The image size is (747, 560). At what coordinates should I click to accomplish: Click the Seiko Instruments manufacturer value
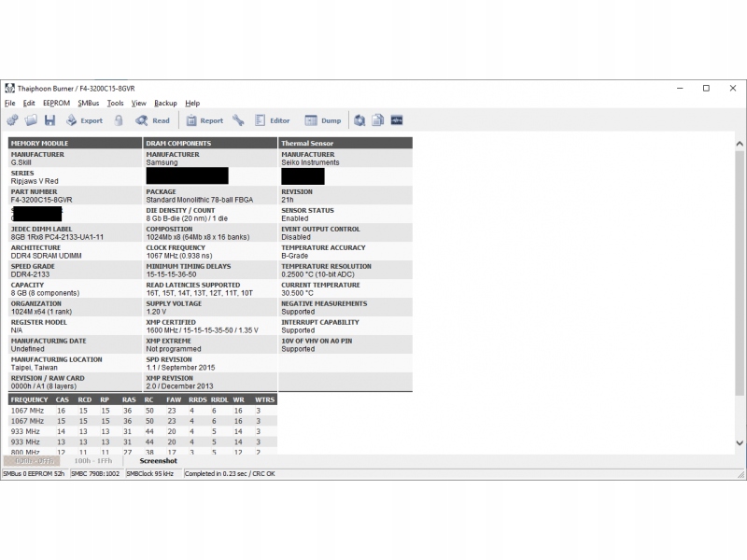coord(310,162)
